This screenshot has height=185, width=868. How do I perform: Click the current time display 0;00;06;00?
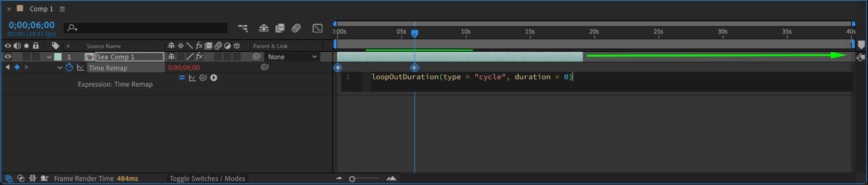pos(32,25)
